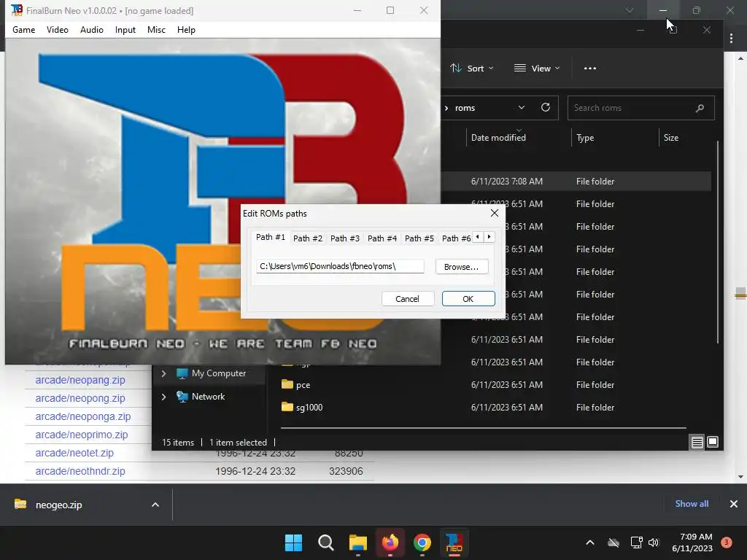
Task: Open the volume control tray icon
Action: (x=654, y=542)
